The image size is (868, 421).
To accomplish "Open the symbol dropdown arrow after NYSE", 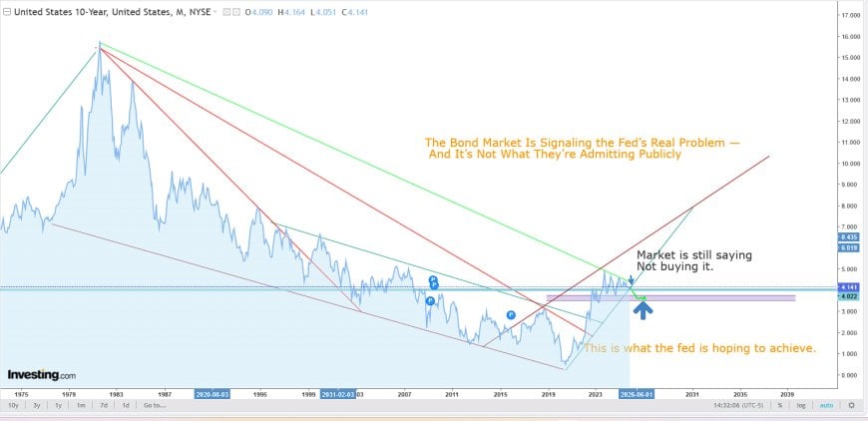I will [216, 12].
